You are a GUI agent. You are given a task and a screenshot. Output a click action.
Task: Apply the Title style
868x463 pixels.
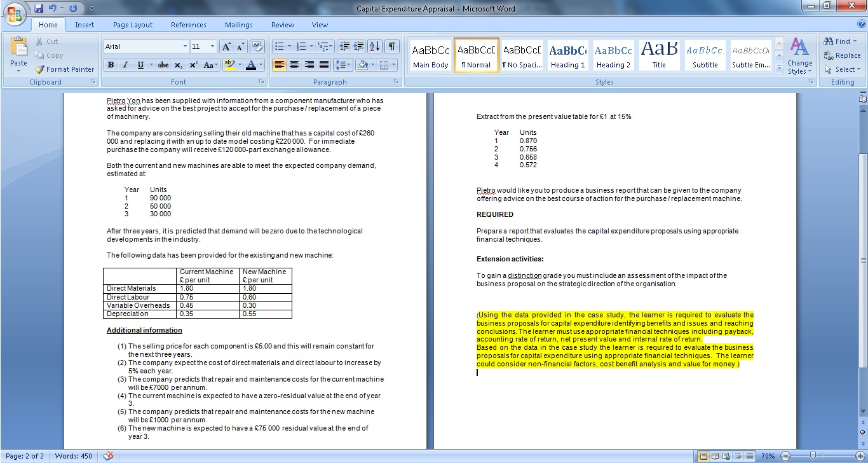click(659, 55)
